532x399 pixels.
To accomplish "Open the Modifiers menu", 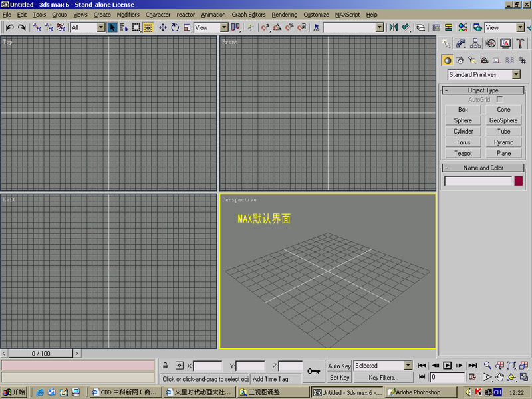I will (x=128, y=15).
